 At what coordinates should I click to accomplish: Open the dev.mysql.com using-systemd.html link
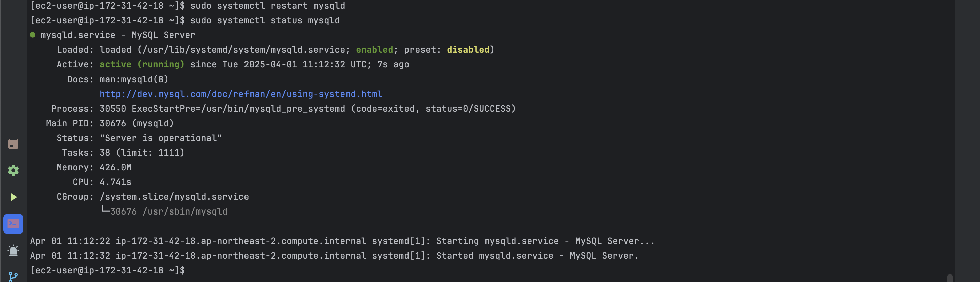click(241, 94)
